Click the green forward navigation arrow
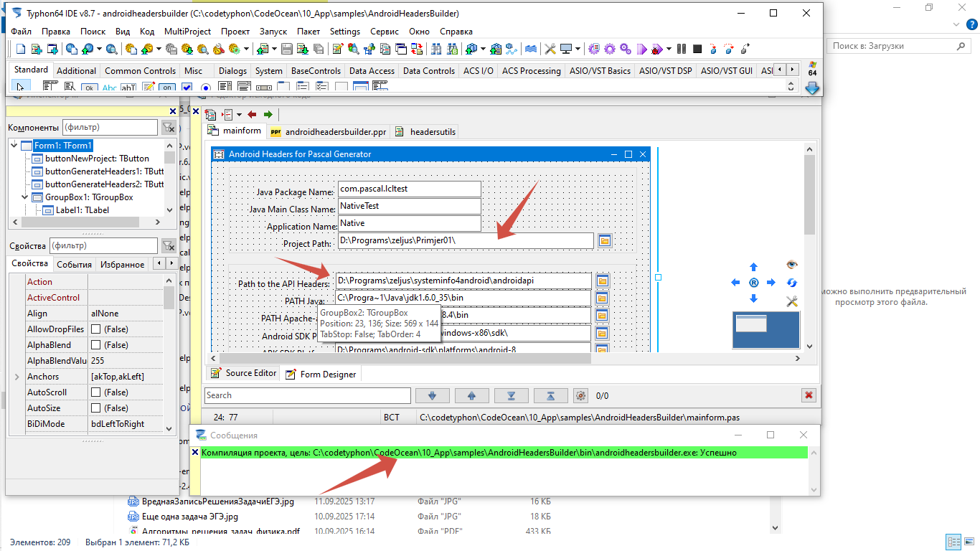This screenshot has width=980, height=551. coord(268,115)
